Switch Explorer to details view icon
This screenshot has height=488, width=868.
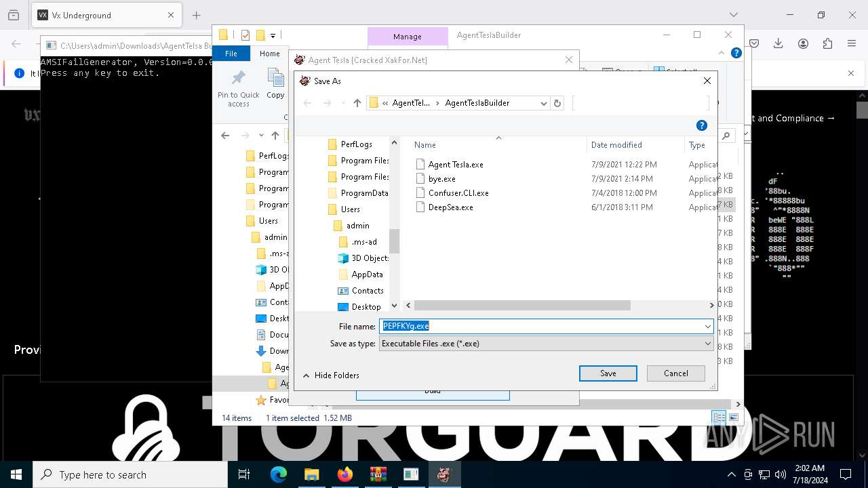tap(719, 418)
